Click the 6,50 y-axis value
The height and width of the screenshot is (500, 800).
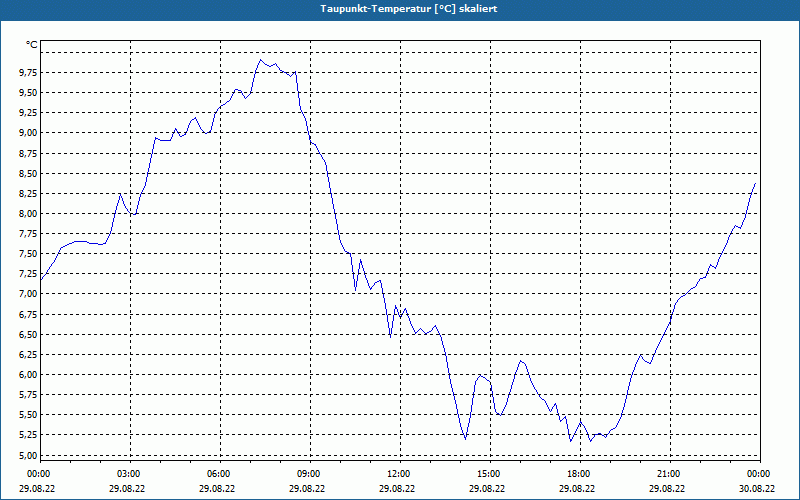point(28,335)
